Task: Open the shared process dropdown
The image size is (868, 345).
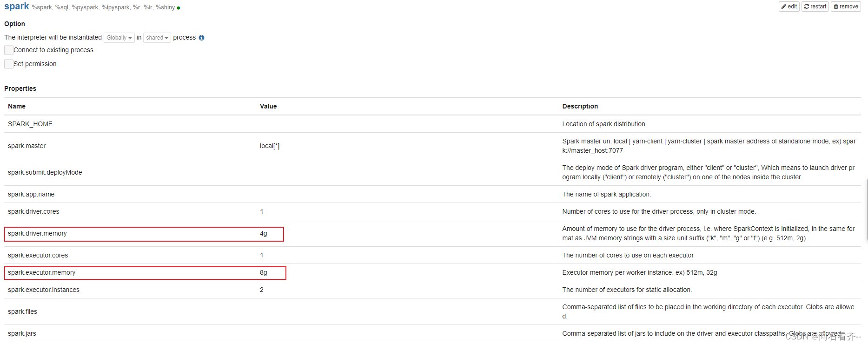Action: coord(157,37)
